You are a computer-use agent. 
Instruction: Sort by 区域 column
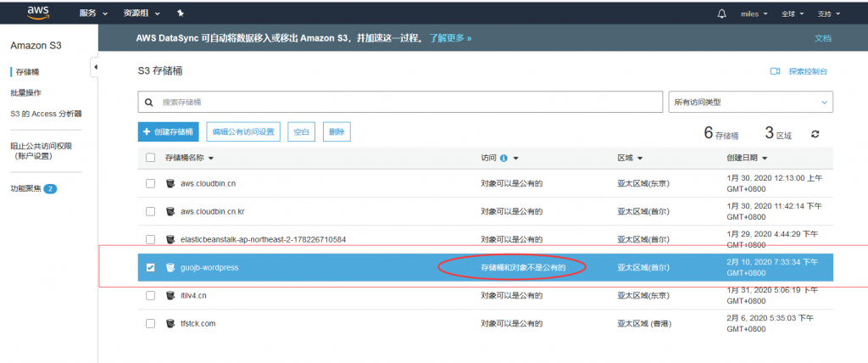pos(630,158)
